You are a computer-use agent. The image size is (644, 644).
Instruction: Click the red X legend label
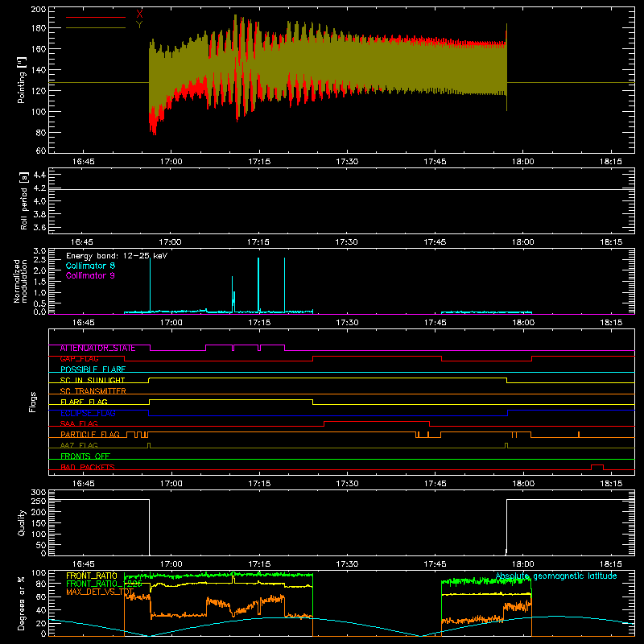[139, 14]
